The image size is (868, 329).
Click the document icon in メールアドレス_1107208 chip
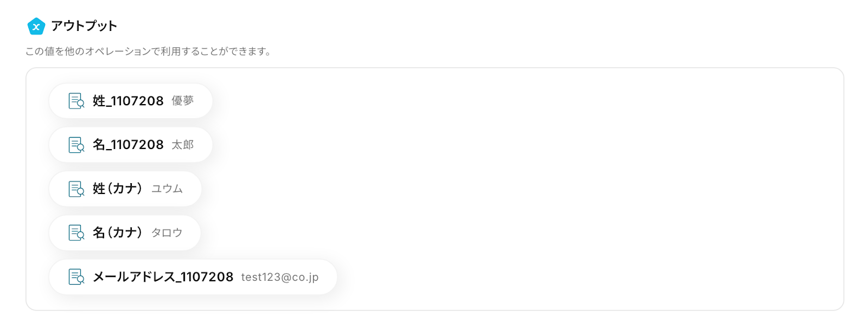76,276
